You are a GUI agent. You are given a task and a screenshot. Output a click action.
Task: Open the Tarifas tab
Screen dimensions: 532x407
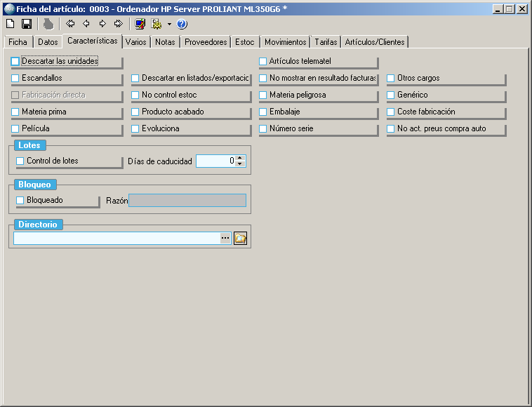tap(326, 42)
